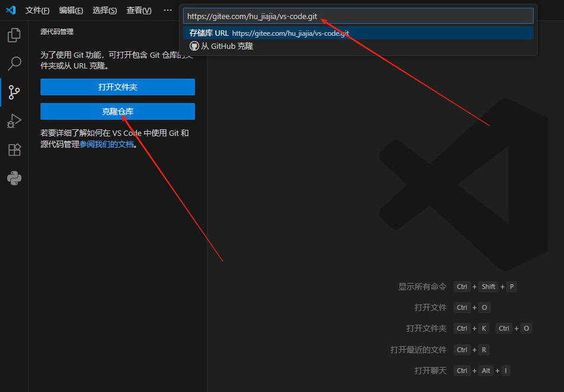Click the I key badge
Viewport: 564px width, 392px height.
click(x=506, y=371)
